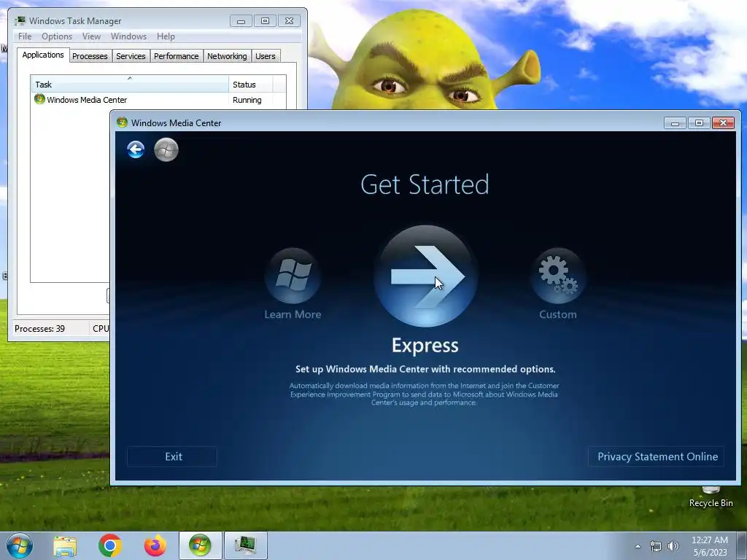Image resolution: width=747 pixels, height=560 pixels.
Task: Sort by the Status column header
Action: pos(251,85)
